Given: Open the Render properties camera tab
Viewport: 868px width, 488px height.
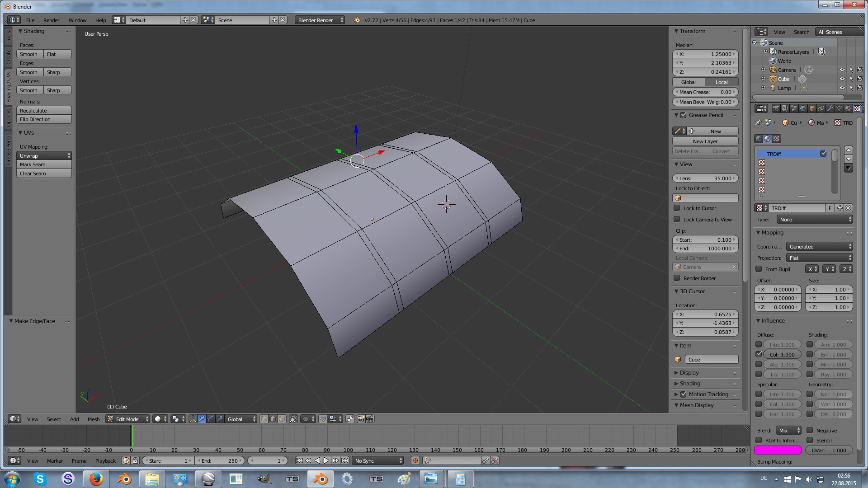Looking at the screenshot, I should [x=776, y=108].
